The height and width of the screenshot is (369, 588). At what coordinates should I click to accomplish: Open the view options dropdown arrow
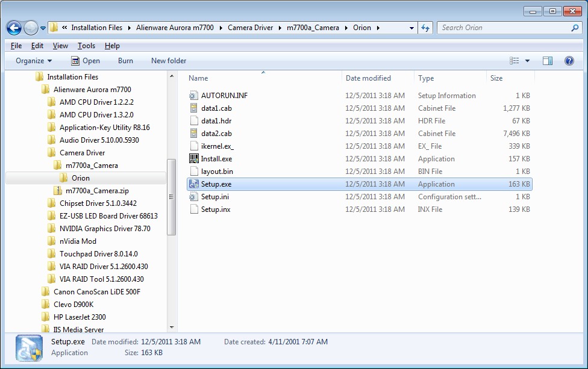click(x=527, y=61)
